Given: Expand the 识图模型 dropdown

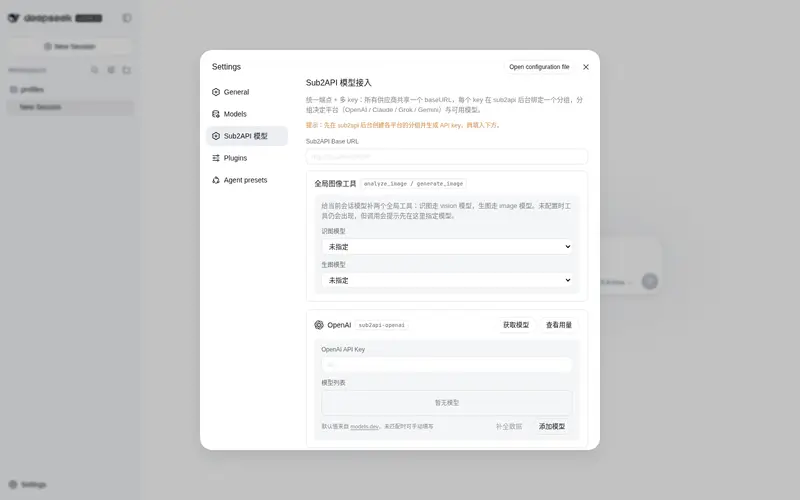Looking at the screenshot, I should tap(446, 246).
